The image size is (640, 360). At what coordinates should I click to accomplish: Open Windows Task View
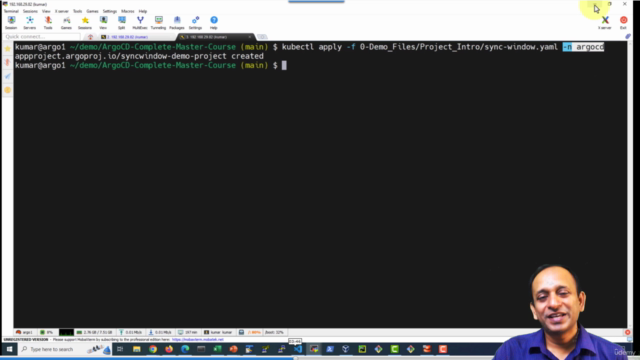[x=120, y=349]
